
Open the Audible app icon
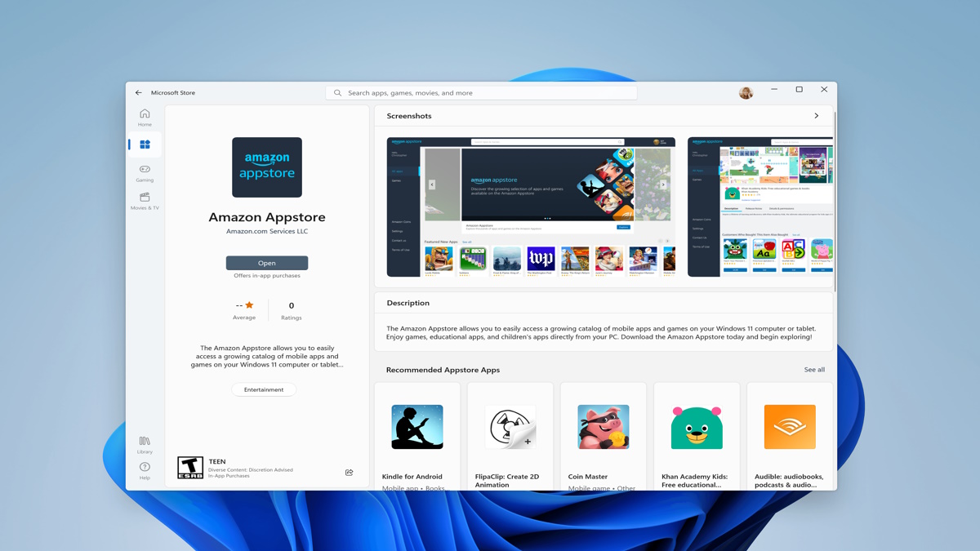tap(790, 427)
